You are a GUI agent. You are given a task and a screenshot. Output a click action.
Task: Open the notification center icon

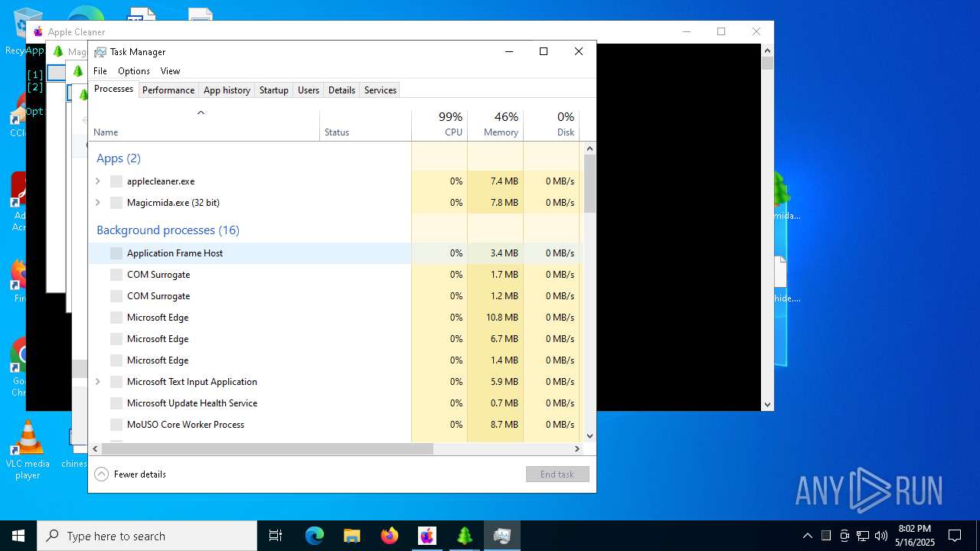click(x=955, y=536)
